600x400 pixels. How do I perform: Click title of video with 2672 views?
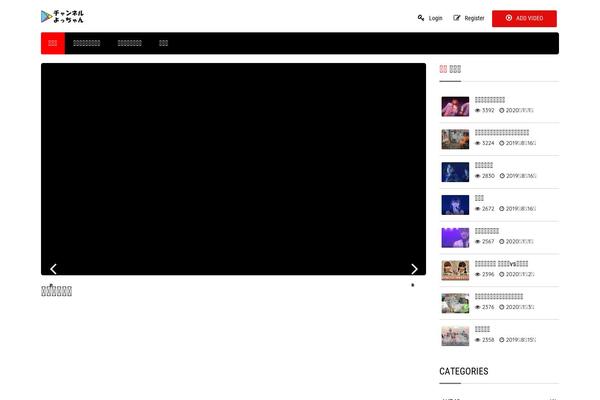479,198
